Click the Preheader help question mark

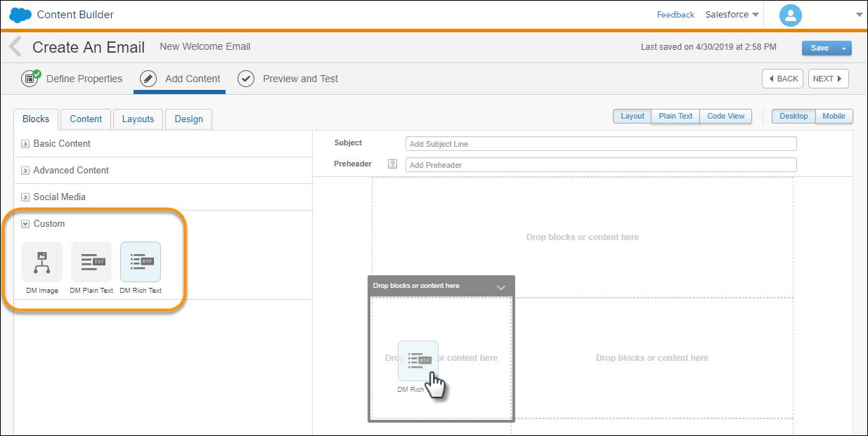coord(392,164)
